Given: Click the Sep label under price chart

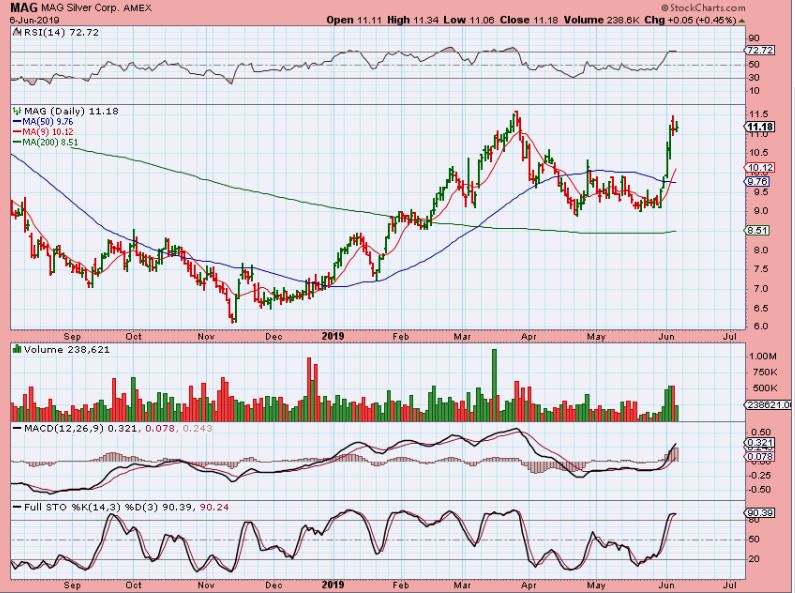Looking at the screenshot, I should coord(72,337).
